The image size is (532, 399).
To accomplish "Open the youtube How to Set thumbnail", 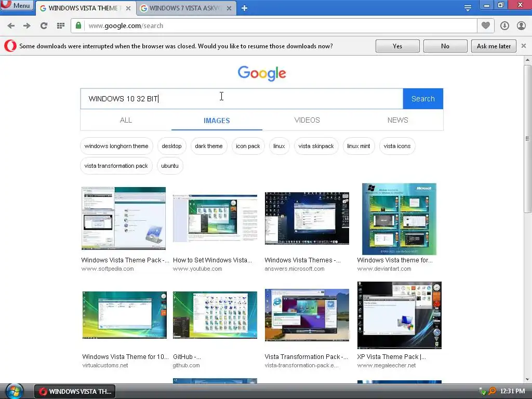I will [x=215, y=218].
